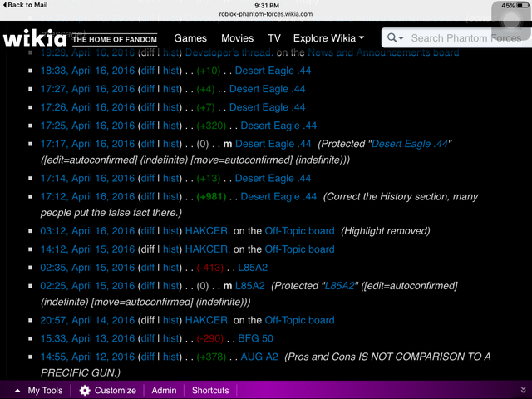Screen dimensions: 532x399
Task: View diff for the 18:33 April 16 edit
Action: coord(148,71)
